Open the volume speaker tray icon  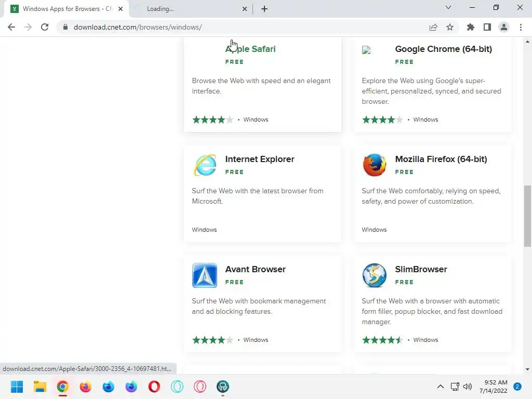point(468,387)
